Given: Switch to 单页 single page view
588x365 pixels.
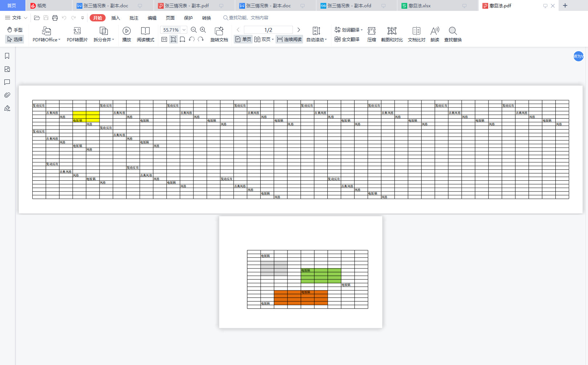Looking at the screenshot, I should click(x=243, y=39).
